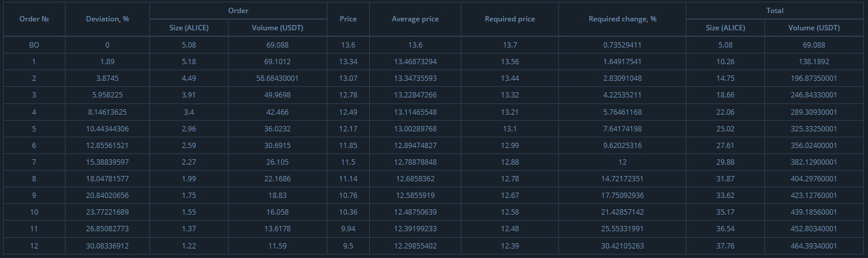868x258 pixels.
Task: Click the Order № column header
Action: 34,19
